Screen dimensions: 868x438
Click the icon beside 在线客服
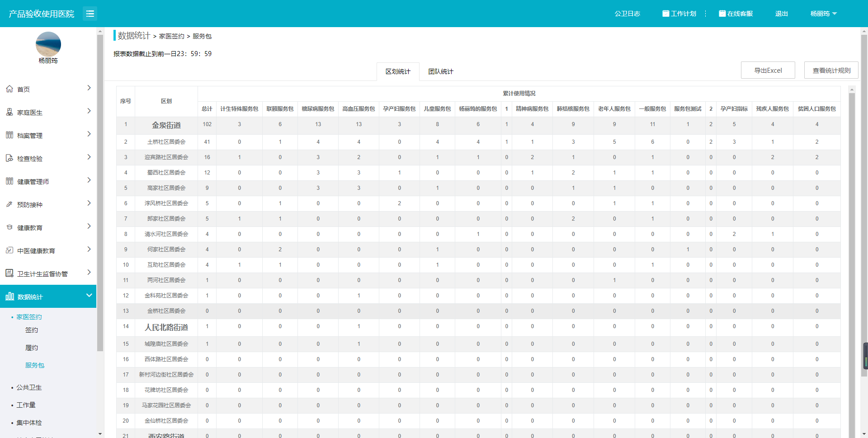[x=722, y=14]
